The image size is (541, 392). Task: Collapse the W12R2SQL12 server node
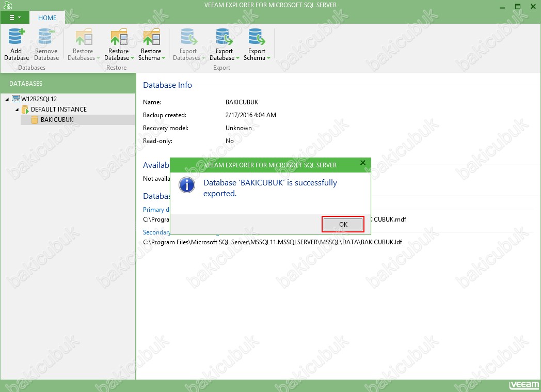[x=7, y=99]
